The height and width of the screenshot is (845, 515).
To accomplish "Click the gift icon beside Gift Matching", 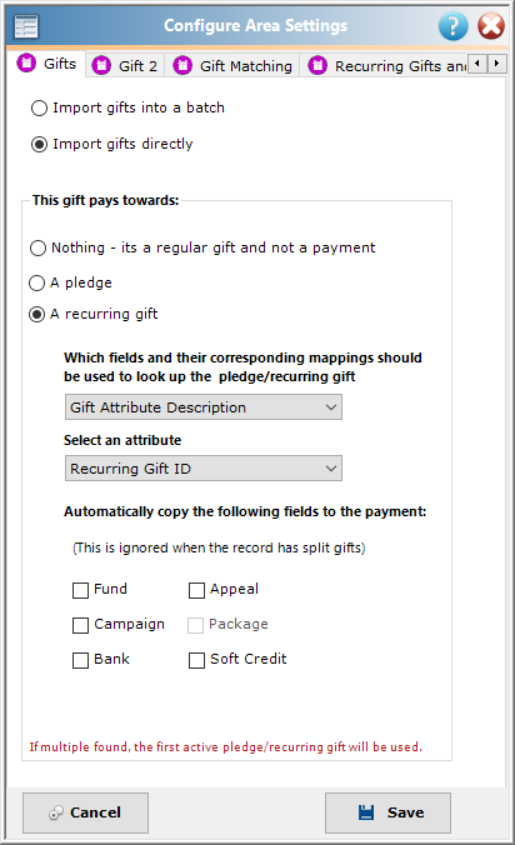I will [x=183, y=66].
